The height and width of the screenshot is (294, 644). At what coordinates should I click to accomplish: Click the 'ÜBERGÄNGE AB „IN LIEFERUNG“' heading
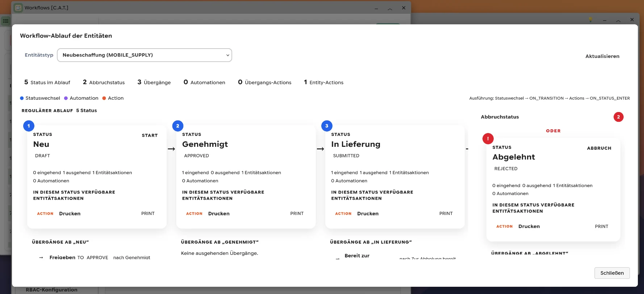click(371, 242)
